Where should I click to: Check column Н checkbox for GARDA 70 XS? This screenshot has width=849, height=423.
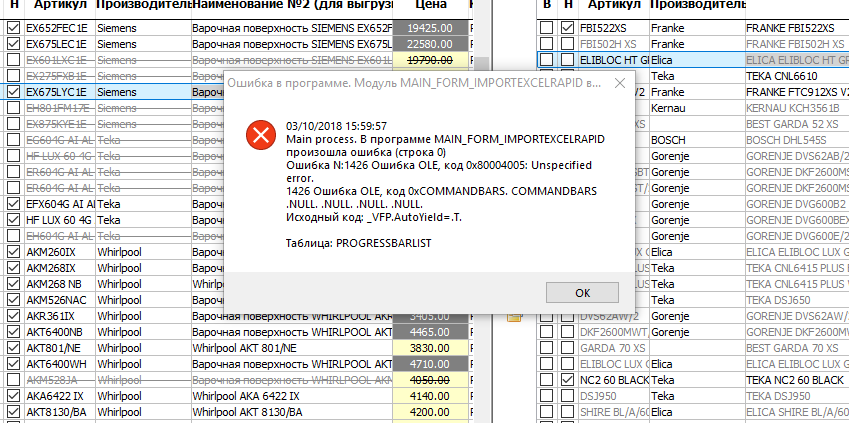click(x=567, y=348)
